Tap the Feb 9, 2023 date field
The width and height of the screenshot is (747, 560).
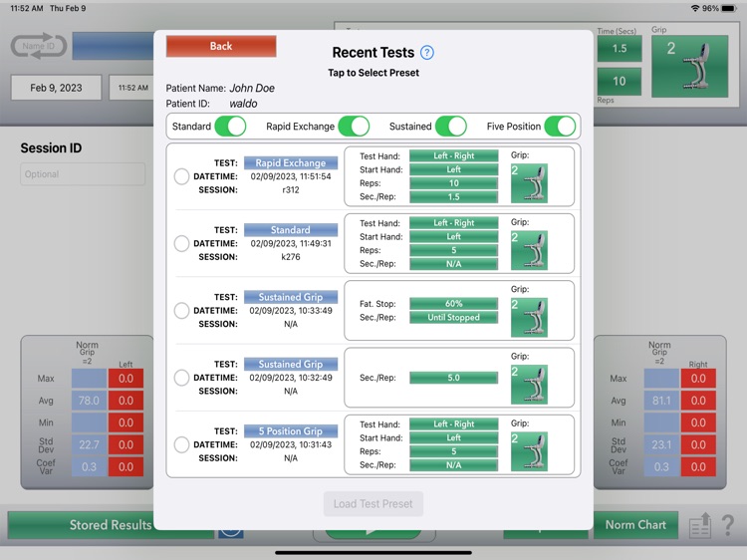(x=56, y=88)
